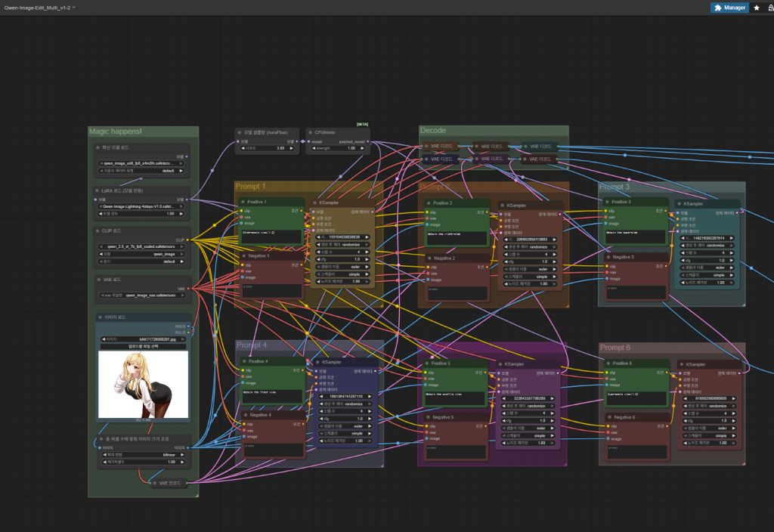Collapse the Positive 1 node via its dot
Viewport: 774px width, 532px height.
click(243, 202)
